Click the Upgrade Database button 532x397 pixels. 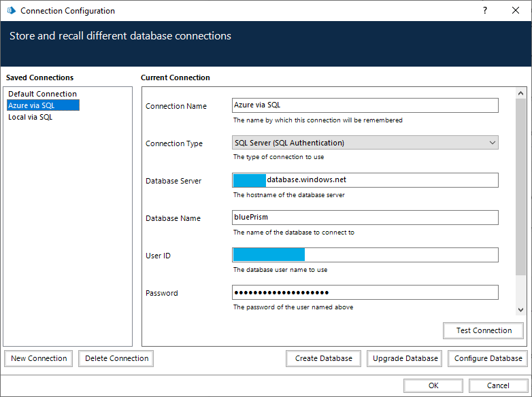(x=405, y=358)
